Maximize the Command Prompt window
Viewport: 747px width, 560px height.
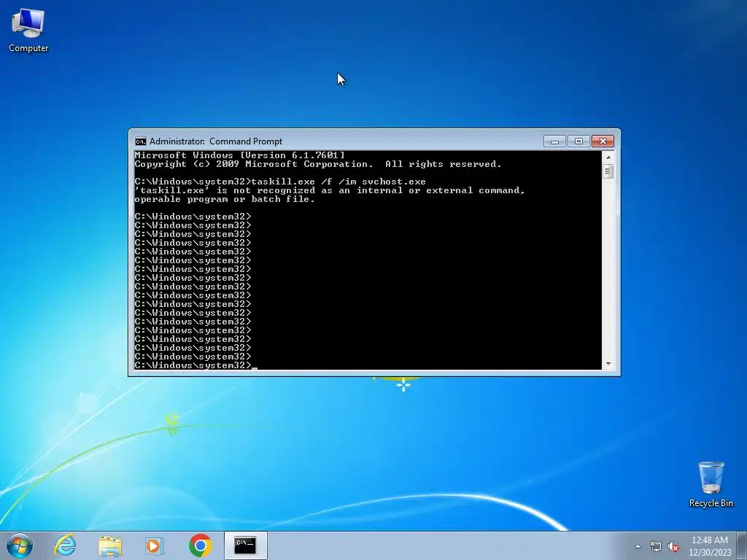click(578, 141)
